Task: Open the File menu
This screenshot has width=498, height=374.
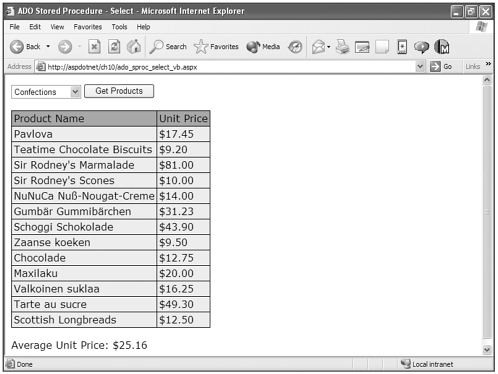Action: [x=14, y=27]
